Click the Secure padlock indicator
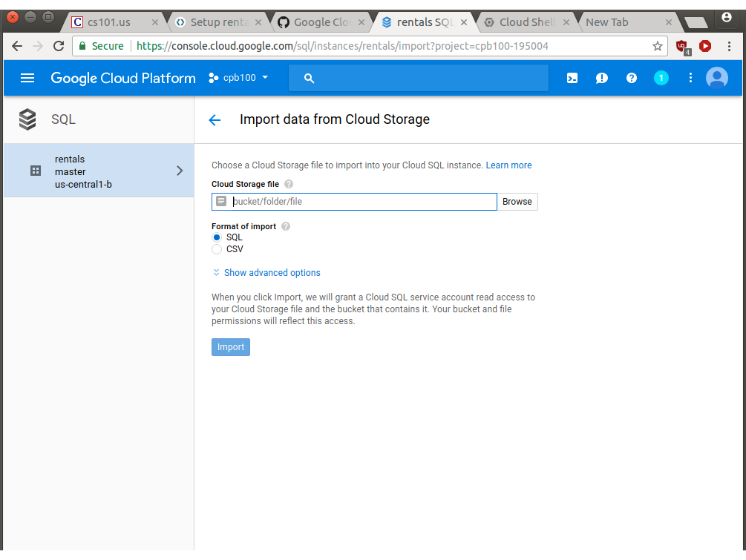This screenshot has height=560, width=746. [x=101, y=46]
